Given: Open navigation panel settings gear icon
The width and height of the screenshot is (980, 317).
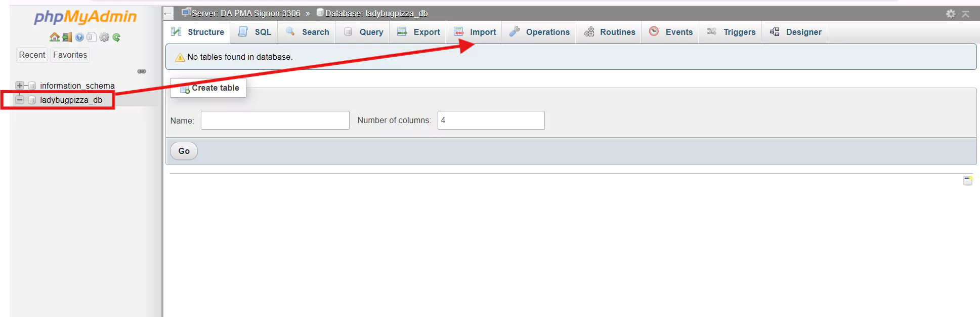Looking at the screenshot, I should 104,37.
